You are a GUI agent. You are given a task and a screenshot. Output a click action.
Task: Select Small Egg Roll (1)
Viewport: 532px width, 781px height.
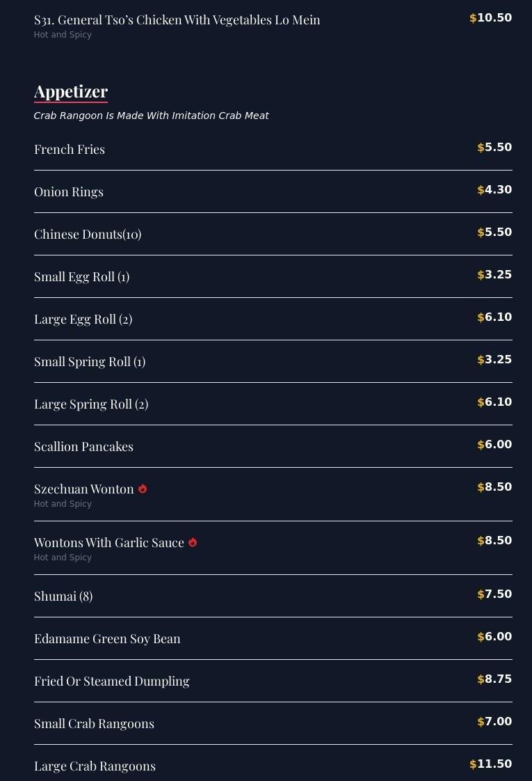(x=82, y=277)
